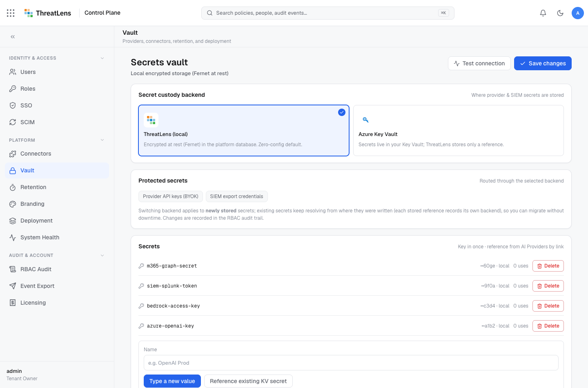Delete the siem-splunk-token secret

click(x=548, y=286)
